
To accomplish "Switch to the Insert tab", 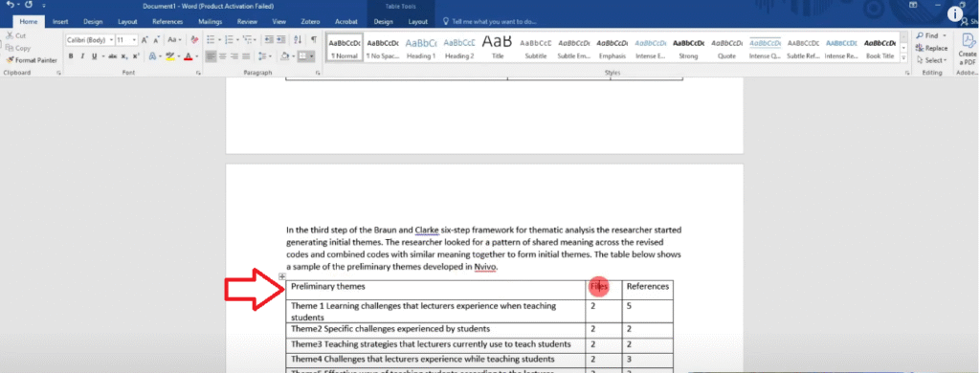I will click(60, 21).
